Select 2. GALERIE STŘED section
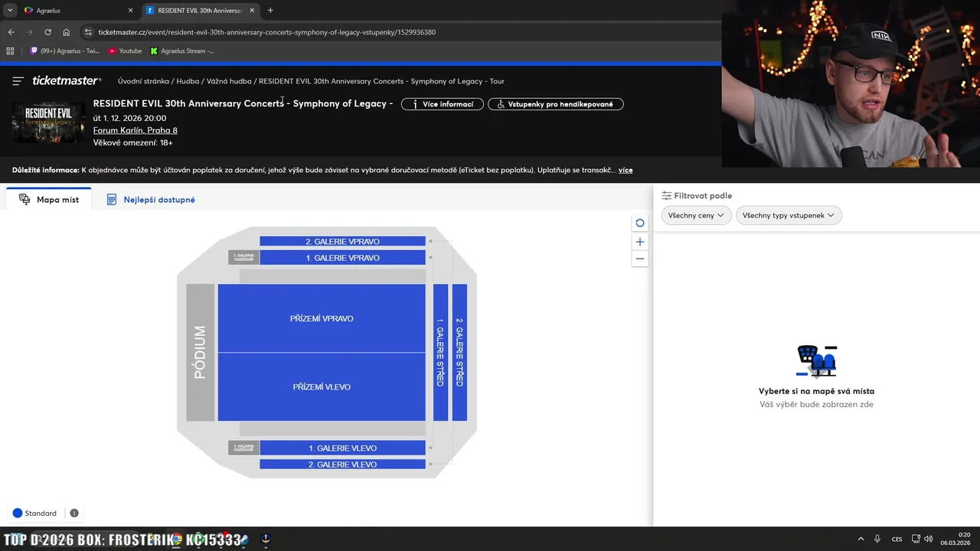 tap(459, 353)
